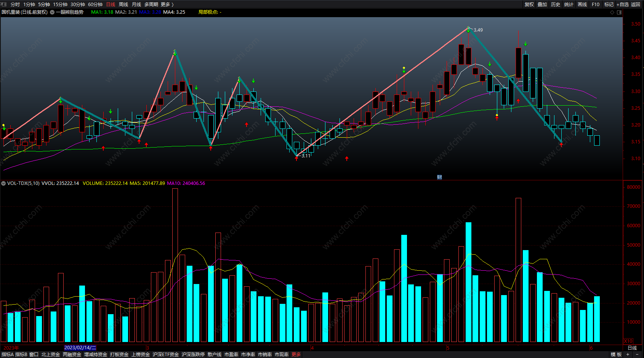Click the 一眼辨别趋势 indicator name
The height and width of the screenshot is (358, 644).
70,12
